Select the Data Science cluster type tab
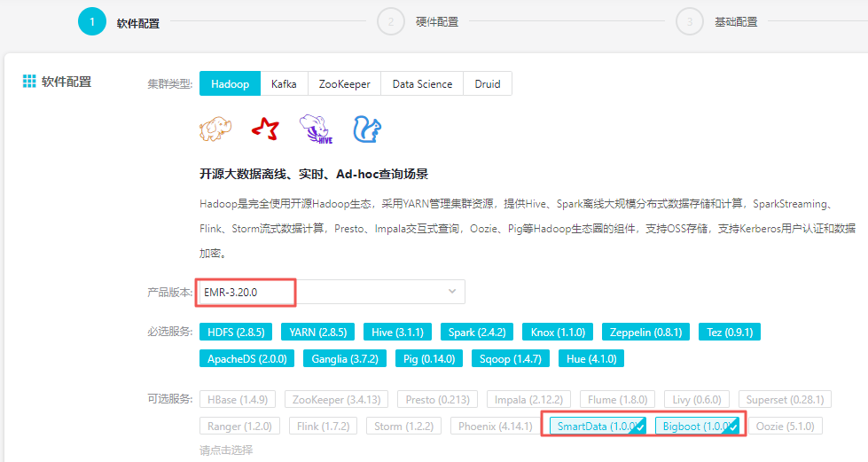This screenshot has width=868, height=462. tap(422, 83)
